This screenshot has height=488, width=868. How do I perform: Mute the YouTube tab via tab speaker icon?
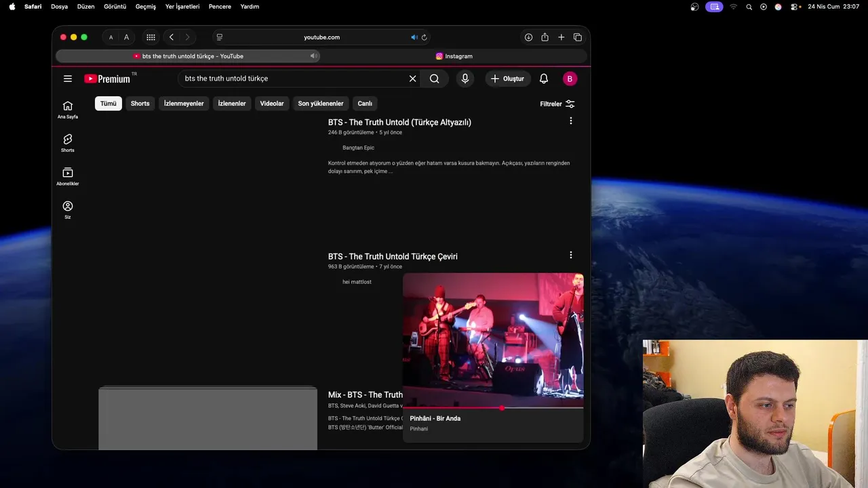313,56
